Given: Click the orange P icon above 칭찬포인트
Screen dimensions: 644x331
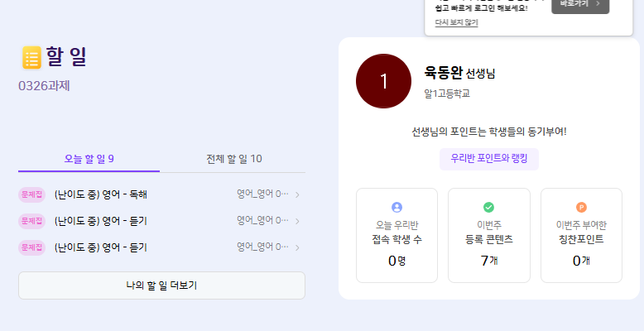Looking at the screenshot, I should (581, 207).
